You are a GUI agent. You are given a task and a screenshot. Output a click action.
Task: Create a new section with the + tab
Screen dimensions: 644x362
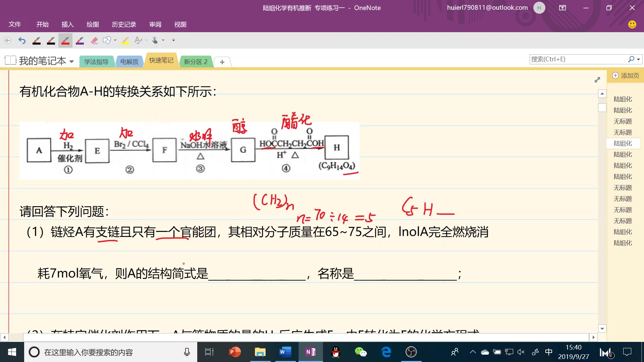tap(222, 62)
